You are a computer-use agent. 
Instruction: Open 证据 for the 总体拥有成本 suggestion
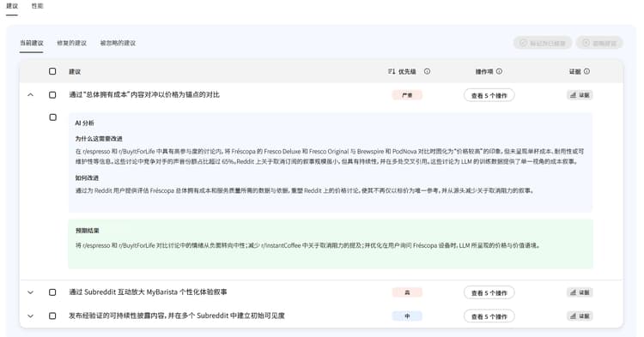580,95
